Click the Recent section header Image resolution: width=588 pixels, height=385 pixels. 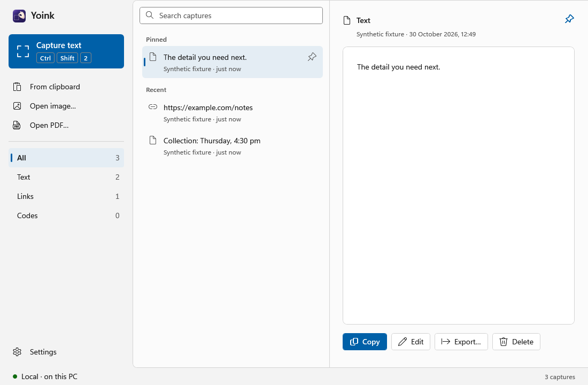point(156,90)
